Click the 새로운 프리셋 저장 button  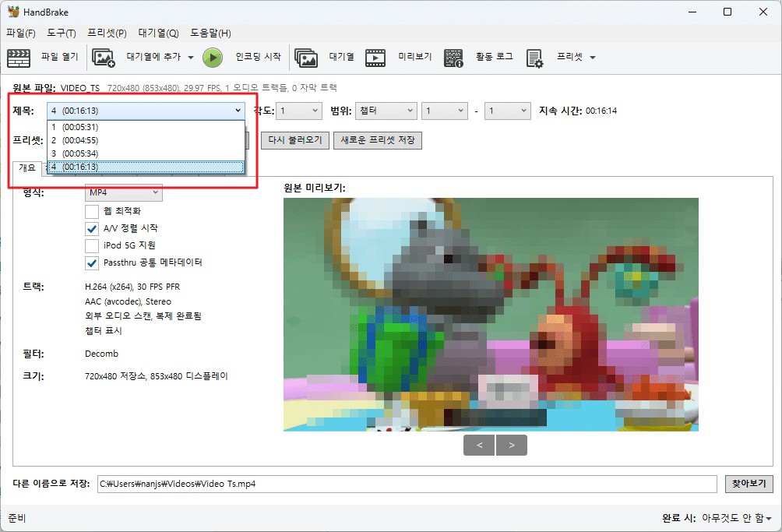pos(378,140)
